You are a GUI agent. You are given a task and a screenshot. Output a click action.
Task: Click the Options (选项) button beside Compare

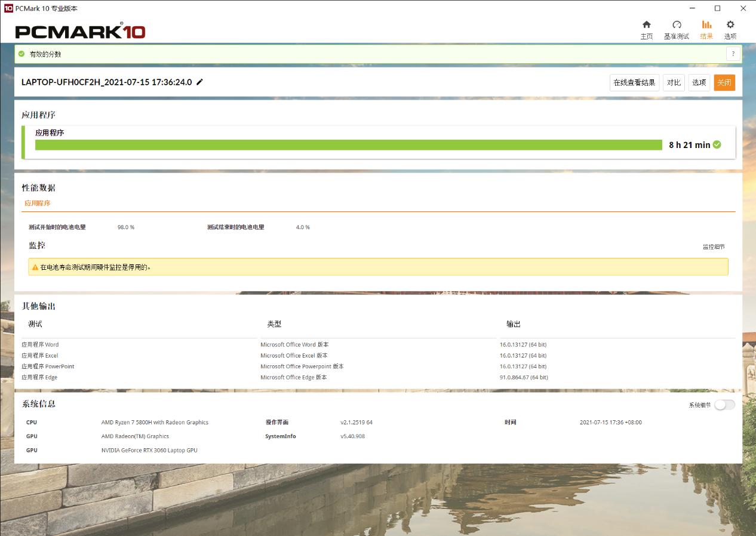699,83
